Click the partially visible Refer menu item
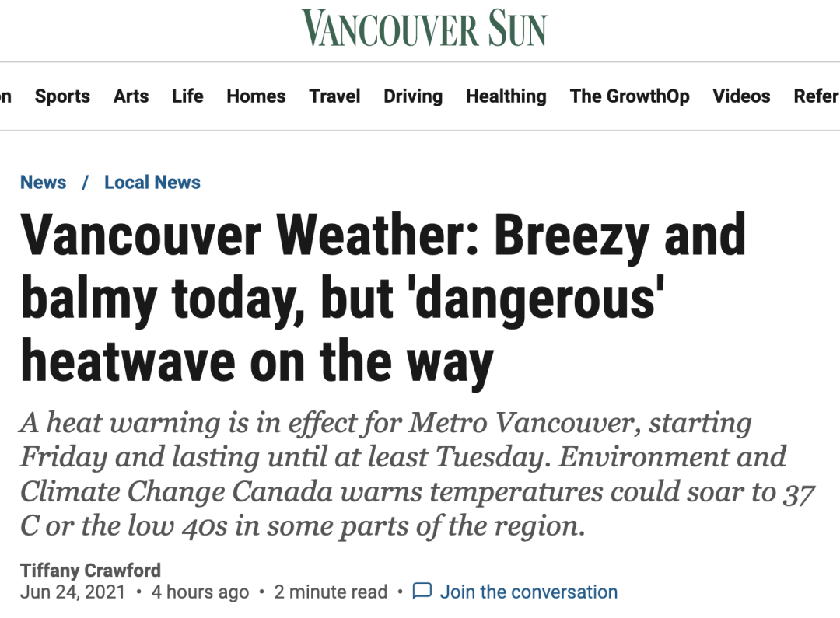This screenshot has height=618, width=840. pos(816,96)
